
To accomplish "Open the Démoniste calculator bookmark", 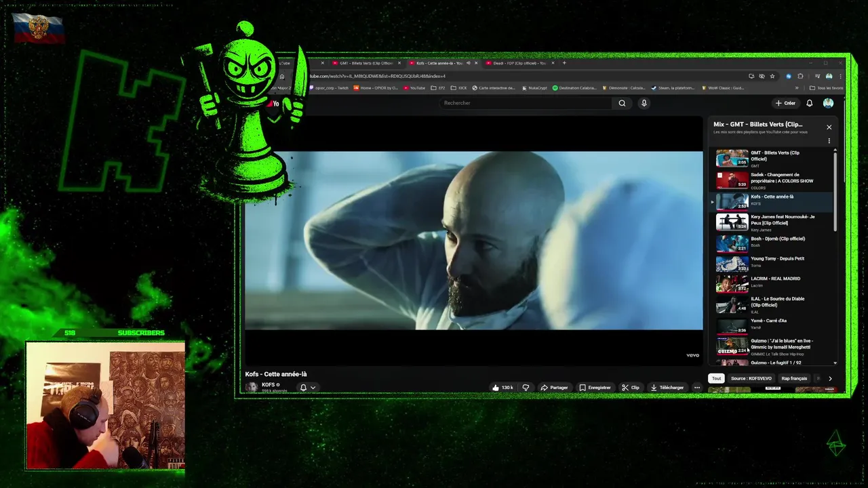I will coord(624,87).
